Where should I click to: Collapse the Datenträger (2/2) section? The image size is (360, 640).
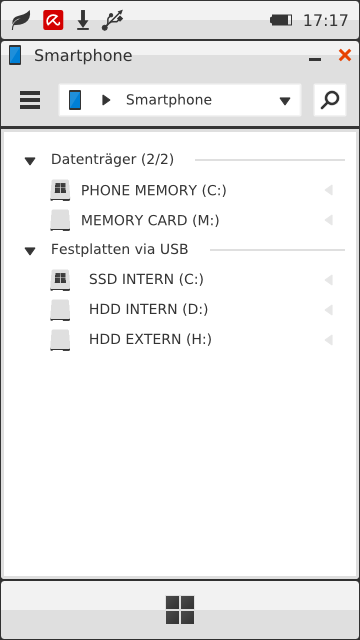point(30,161)
